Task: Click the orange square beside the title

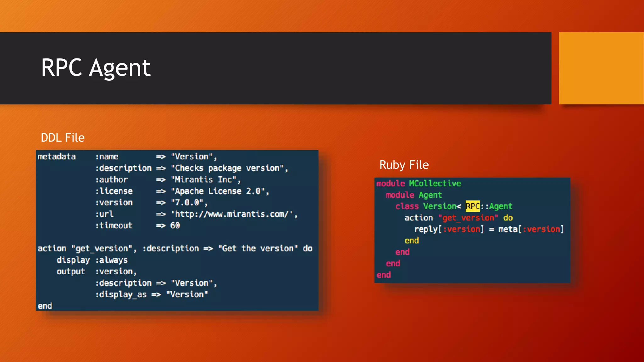Action: (601, 68)
